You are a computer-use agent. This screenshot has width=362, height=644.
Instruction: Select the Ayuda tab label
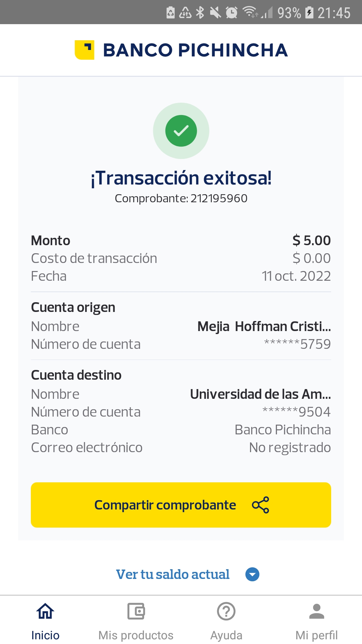coord(226,635)
